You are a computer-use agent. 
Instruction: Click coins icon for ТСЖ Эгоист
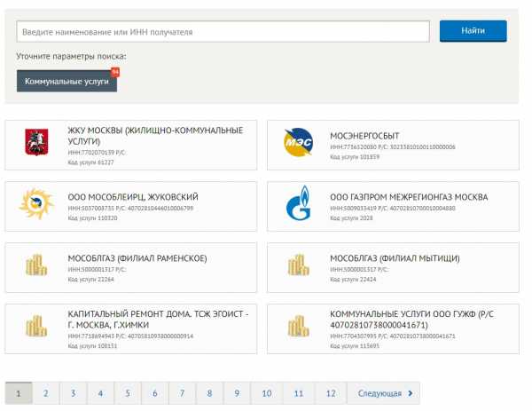(36, 326)
